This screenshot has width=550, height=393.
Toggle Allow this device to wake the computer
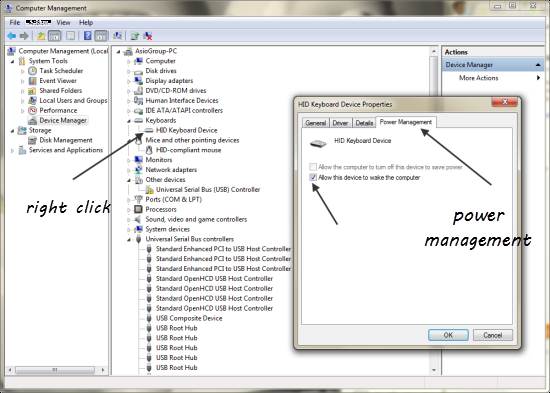click(x=313, y=177)
